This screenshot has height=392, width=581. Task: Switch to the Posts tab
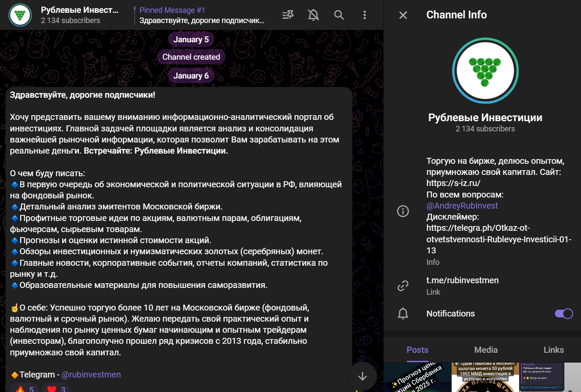(x=418, y=350)
